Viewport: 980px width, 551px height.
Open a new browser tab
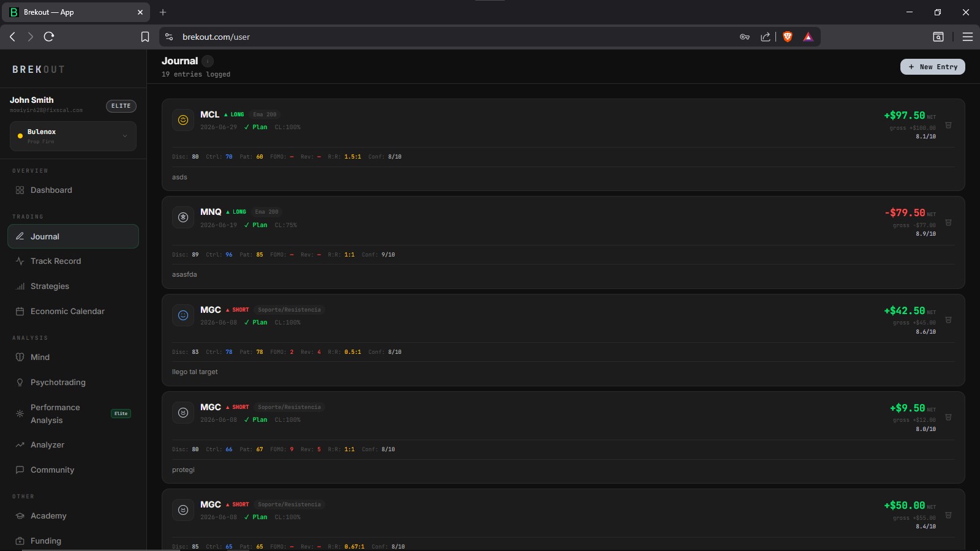coord(163,12)
